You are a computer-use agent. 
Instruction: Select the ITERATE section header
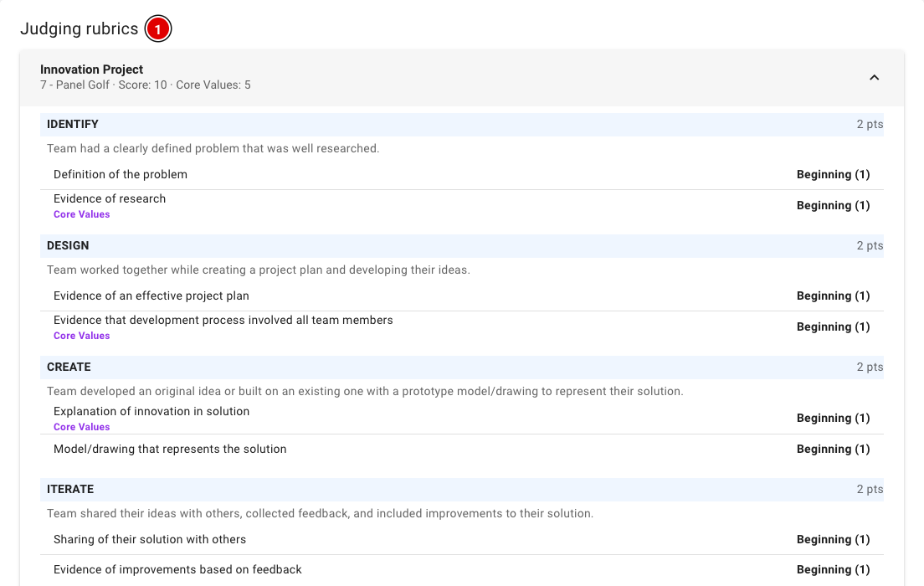pos(461,490)
